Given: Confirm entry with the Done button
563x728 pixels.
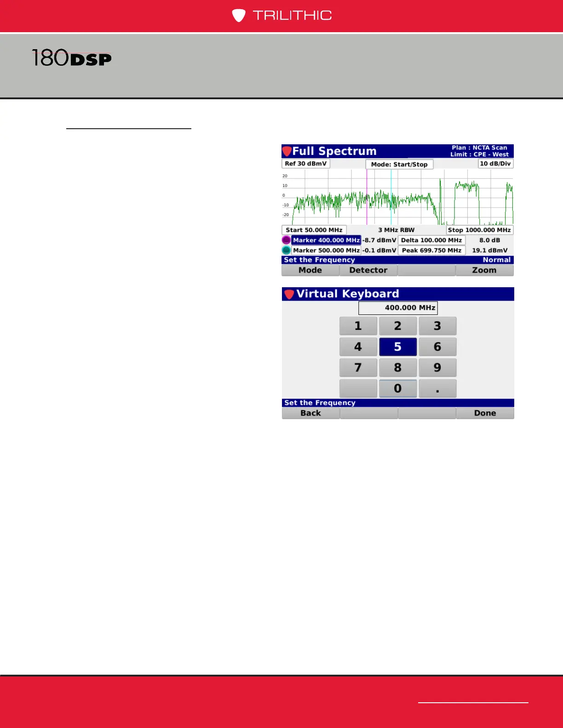Looking at the screenshot, I should point(485,413).
